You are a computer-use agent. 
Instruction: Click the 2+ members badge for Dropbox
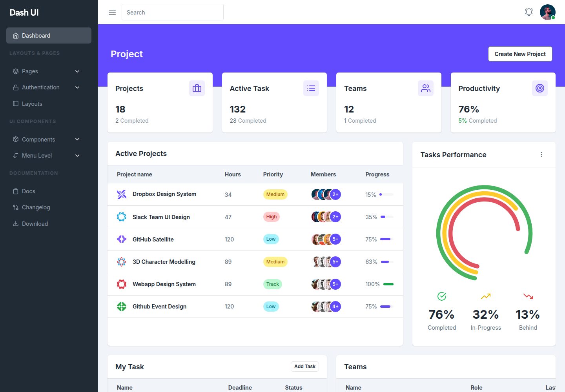click(335, 194)
